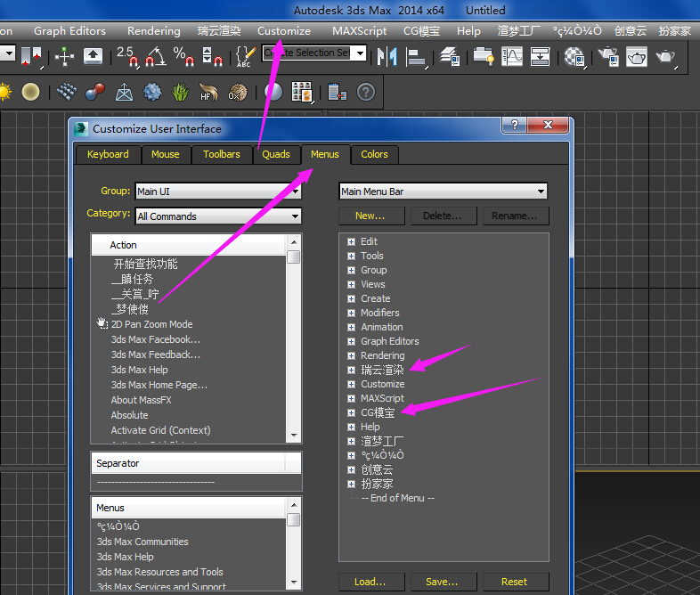Click the blue gear cog icon
700x595 pixels.
152,92
